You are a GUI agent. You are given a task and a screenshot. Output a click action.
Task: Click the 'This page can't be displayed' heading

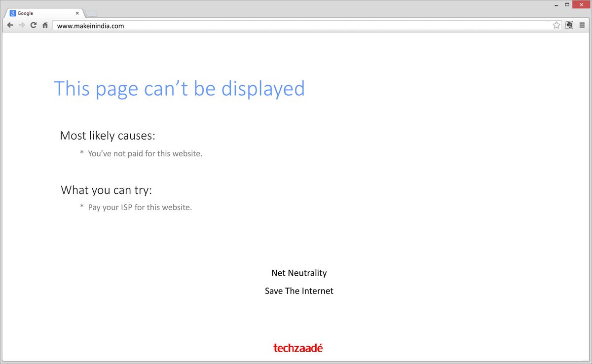179,88
